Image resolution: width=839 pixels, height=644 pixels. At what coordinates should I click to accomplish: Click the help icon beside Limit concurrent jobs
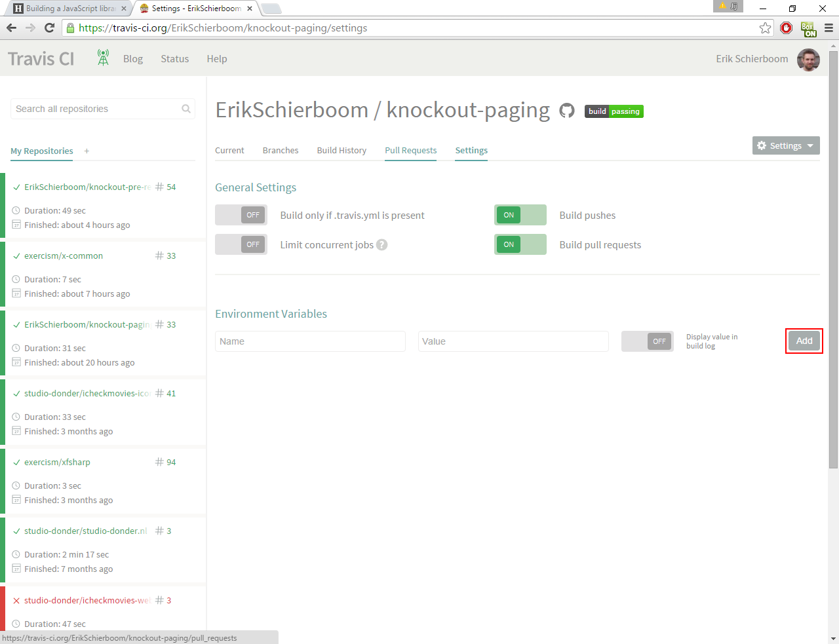click(382, 244)
